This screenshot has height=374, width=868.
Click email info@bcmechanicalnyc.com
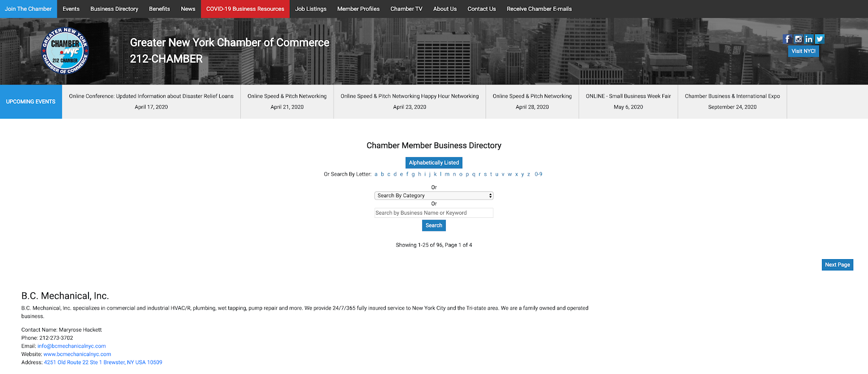(x=72, y=346)
